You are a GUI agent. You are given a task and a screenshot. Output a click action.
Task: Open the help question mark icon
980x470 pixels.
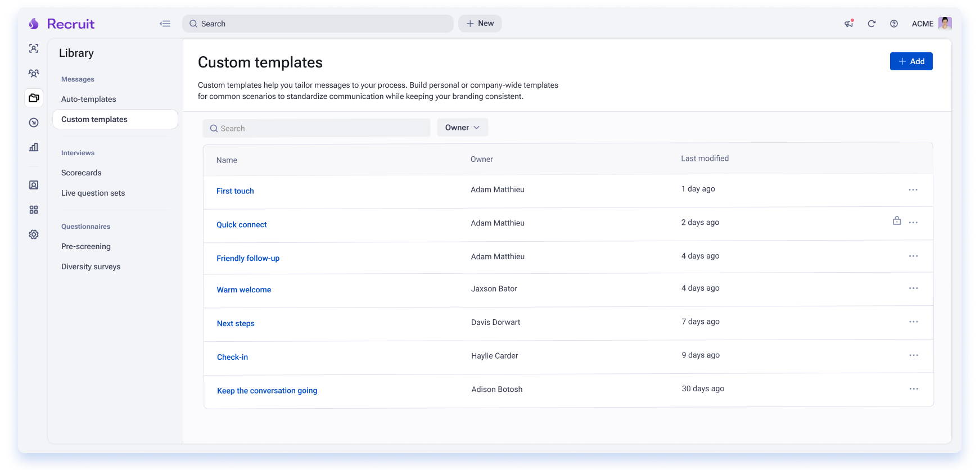[x=894, y=24]
